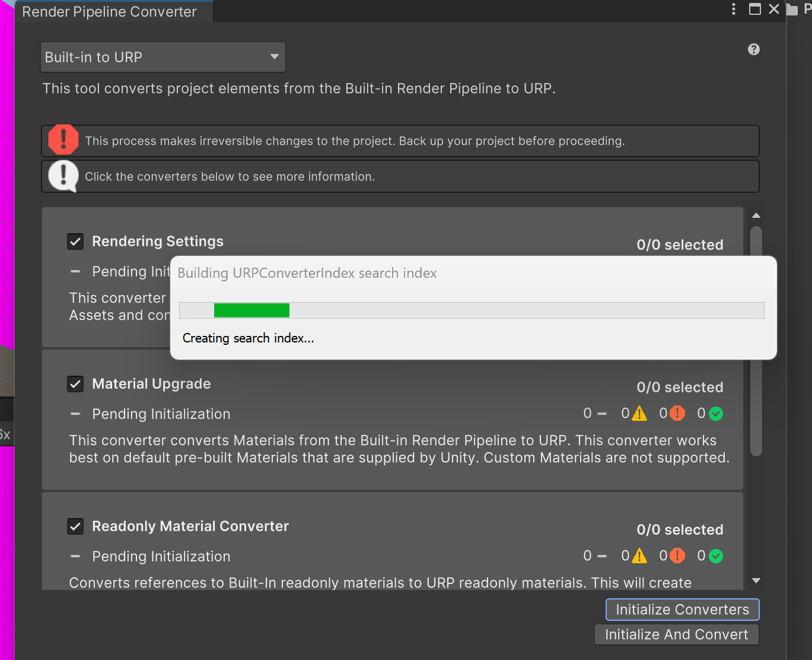Maximize the Render Pipeline Converter window

[755, 9]
